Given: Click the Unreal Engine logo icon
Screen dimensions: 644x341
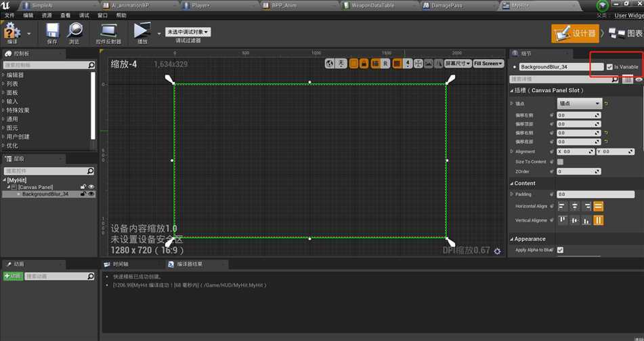Looking at the screenshot, I should coord(5,5).
